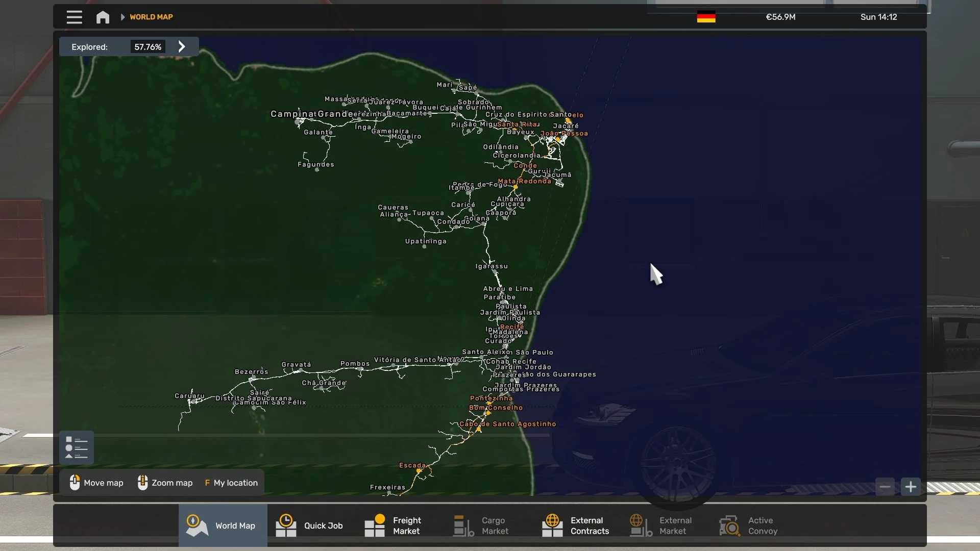The image size is (980, 551).
Task: Click the Recife city label
Action: (512, 327)
